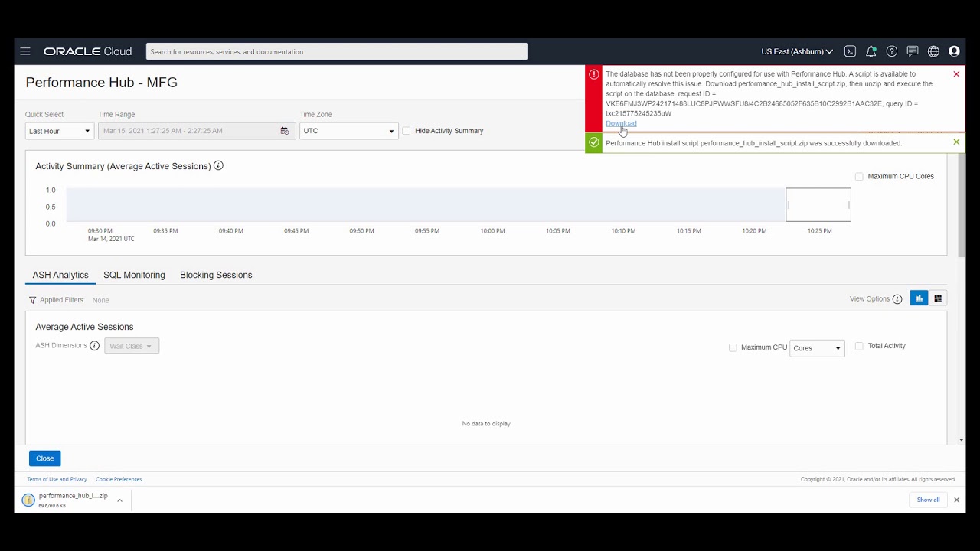
Task: Expand the download item options chevron
Action: point(119,500)
